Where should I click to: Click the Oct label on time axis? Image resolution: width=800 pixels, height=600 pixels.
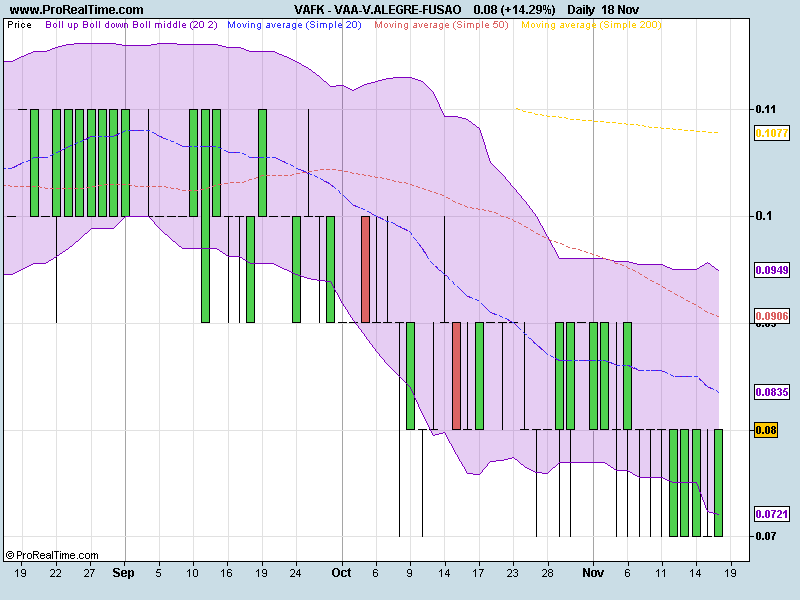pos(342,574)
